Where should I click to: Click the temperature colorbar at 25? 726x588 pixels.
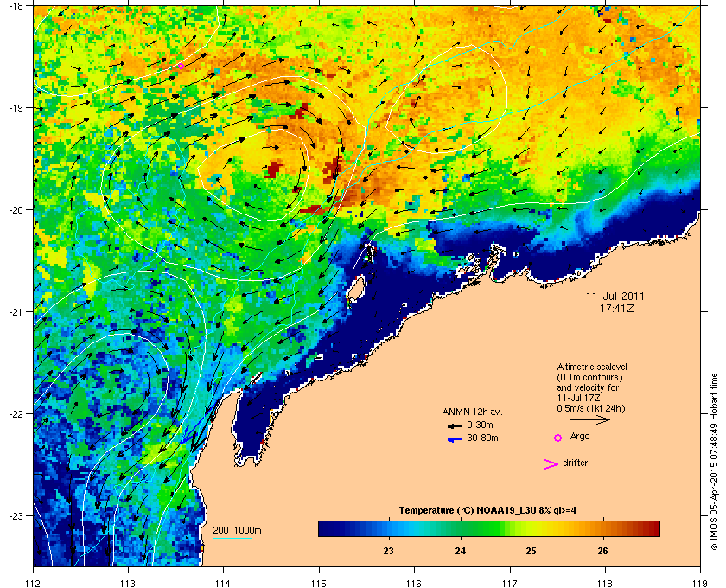coord(531,528)
